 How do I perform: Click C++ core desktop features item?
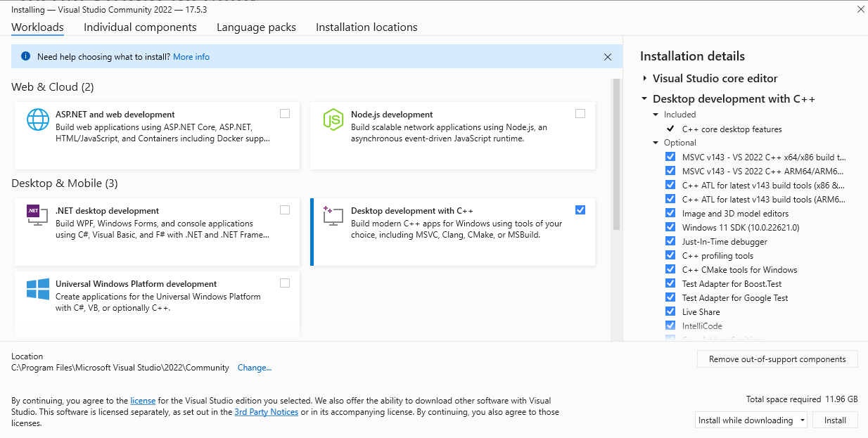732,129
